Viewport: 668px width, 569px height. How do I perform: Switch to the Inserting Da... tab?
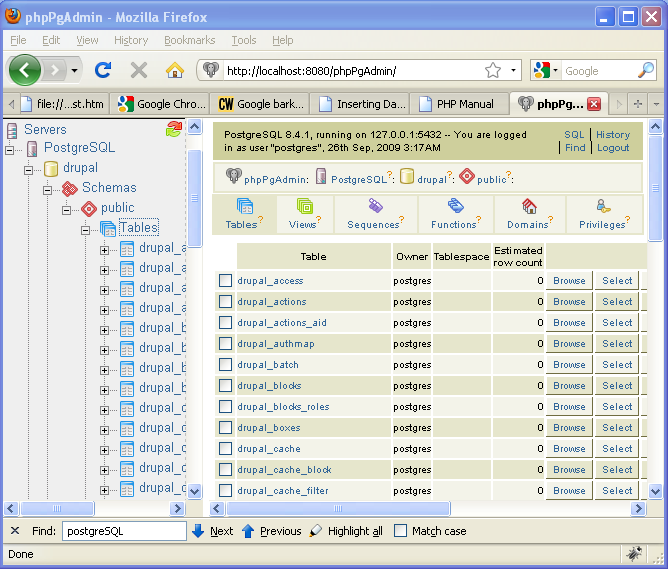(359, 104)
